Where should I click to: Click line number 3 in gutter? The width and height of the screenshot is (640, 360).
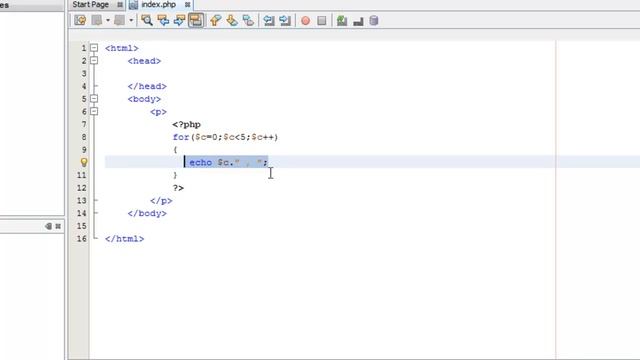coord(84,73)
